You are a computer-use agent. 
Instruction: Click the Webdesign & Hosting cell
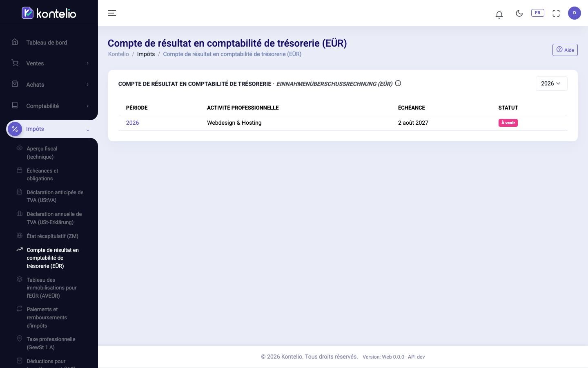[x=234, y=123]
